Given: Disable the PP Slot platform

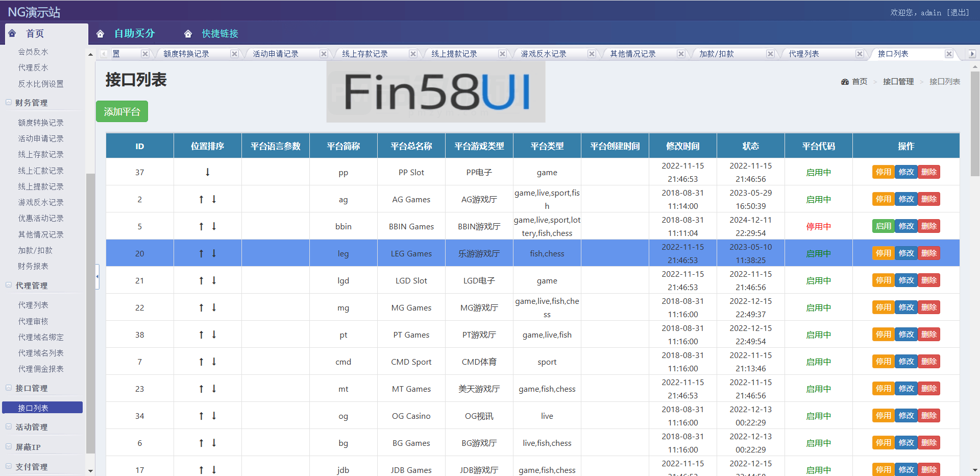Looking at the screenshot, I should point(883,172).
